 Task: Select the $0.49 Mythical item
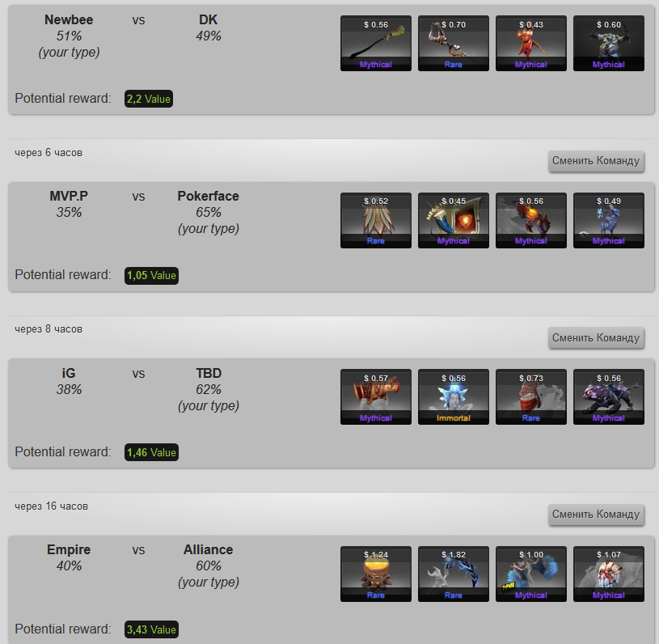[x=609, y=220]
